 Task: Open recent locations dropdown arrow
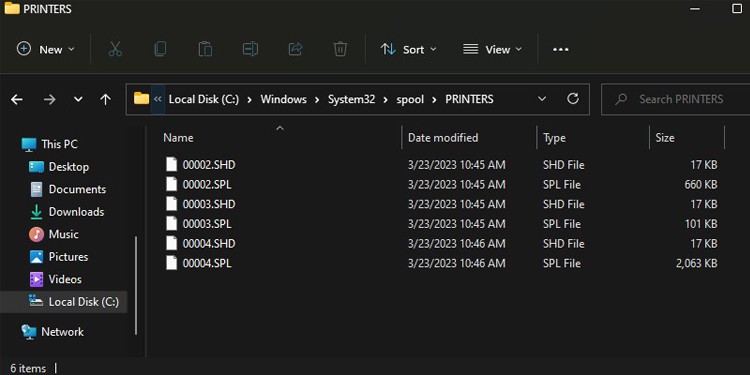[78, 99]
